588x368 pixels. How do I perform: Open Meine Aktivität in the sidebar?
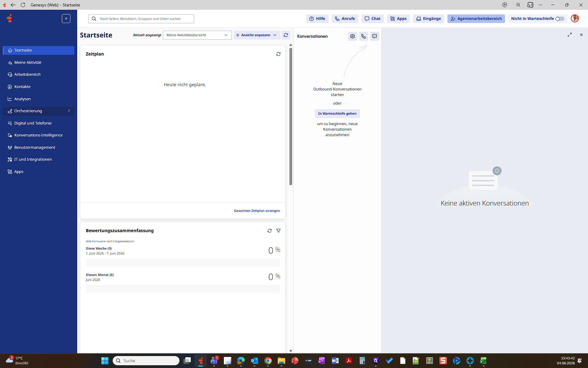pyautogui.click(x=39, y=63)
